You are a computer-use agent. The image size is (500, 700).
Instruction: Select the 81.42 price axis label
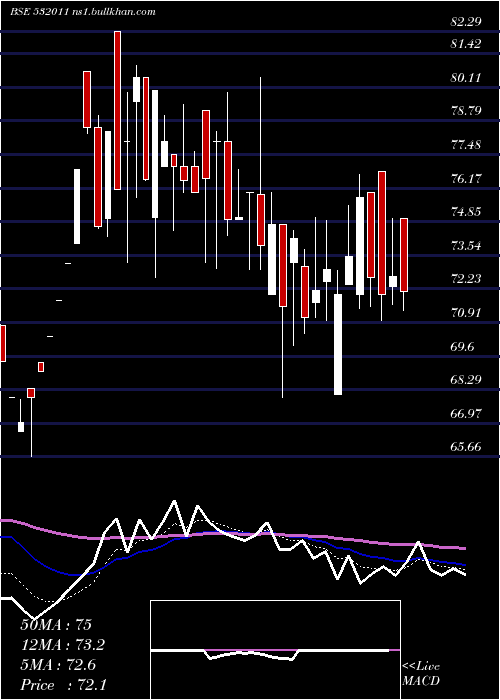[x=466, y=44]
